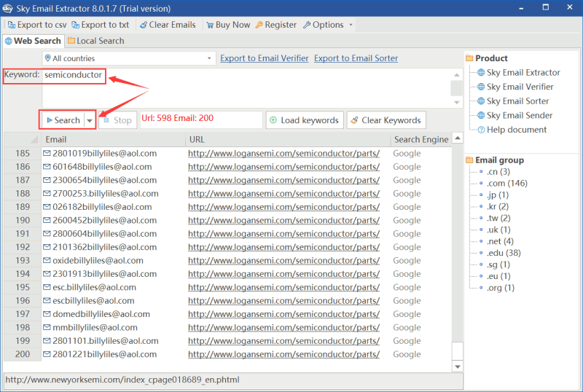Click the Load keywords button
This screenshot has width=583, height=392.
[x=305, y=120]
